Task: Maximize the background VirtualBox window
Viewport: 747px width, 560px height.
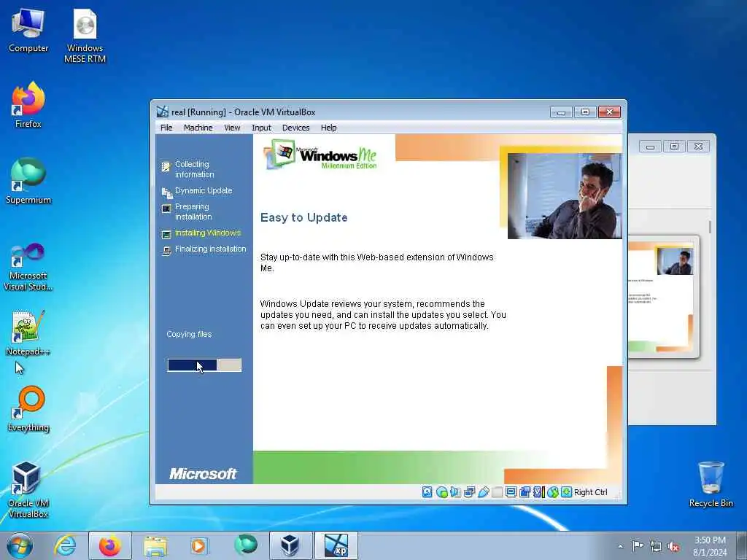Action: click(674, 147)
